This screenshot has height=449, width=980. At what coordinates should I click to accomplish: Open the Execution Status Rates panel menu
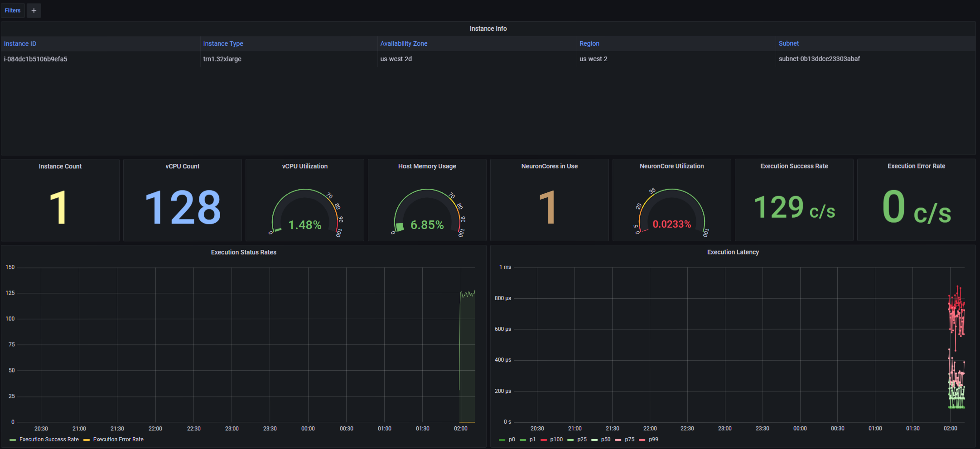point(243,253)
